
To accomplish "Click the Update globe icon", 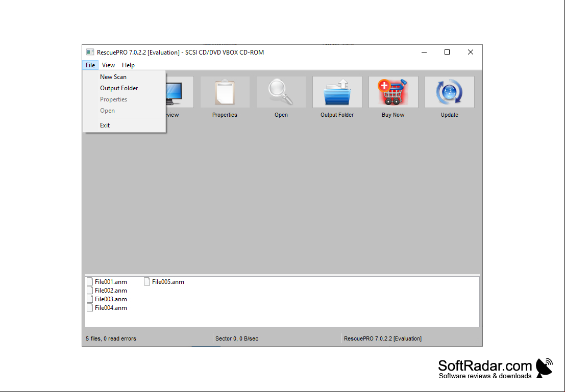I will pyautogui.click(x=450, y=92).
